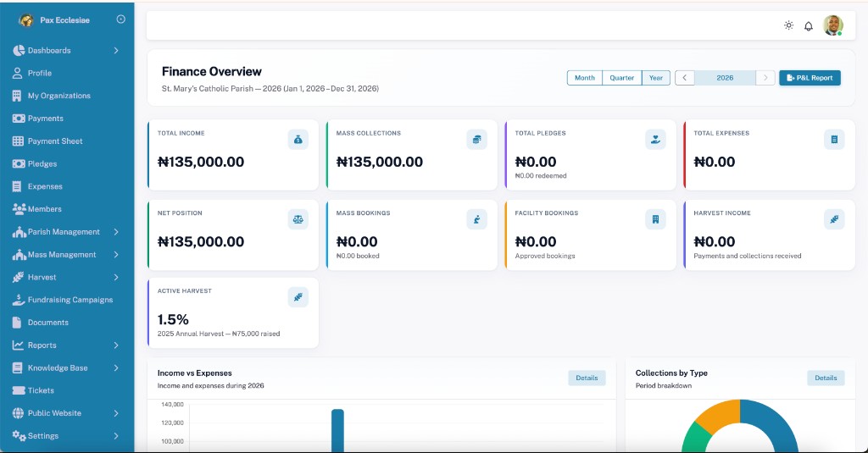Expand the Mass Management chevron
868x453 pixels.
[x=116, y=254]
